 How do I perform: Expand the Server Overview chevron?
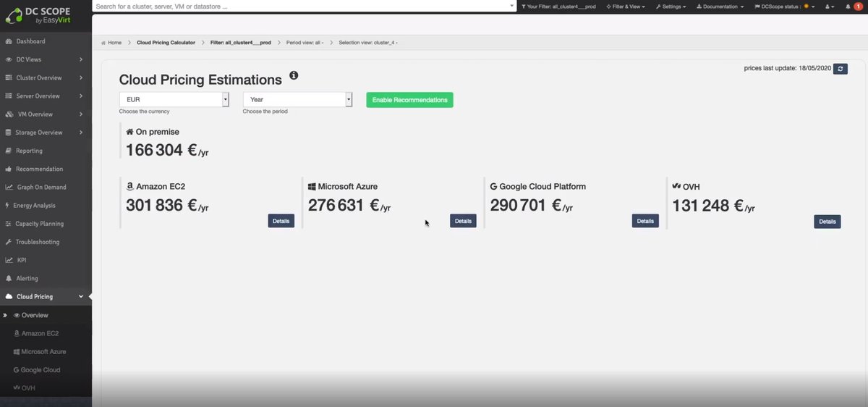[81, 96]
